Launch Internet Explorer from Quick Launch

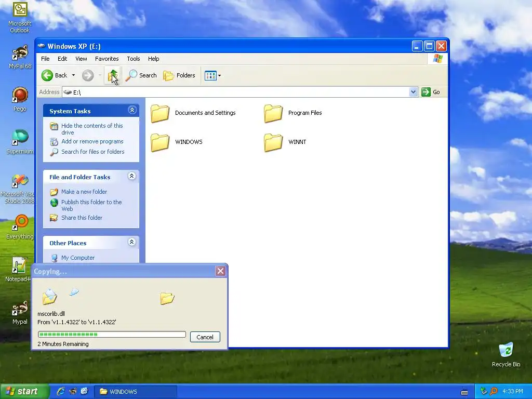[x=60, y=391]
